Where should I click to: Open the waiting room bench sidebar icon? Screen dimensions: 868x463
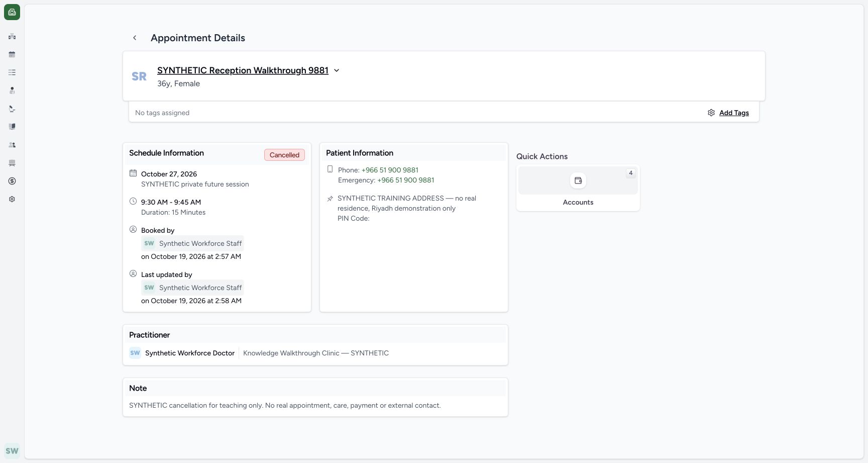point(12,163)
